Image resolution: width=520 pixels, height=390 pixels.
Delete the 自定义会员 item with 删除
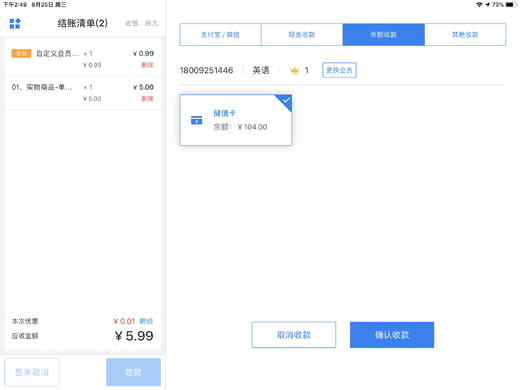147,65
